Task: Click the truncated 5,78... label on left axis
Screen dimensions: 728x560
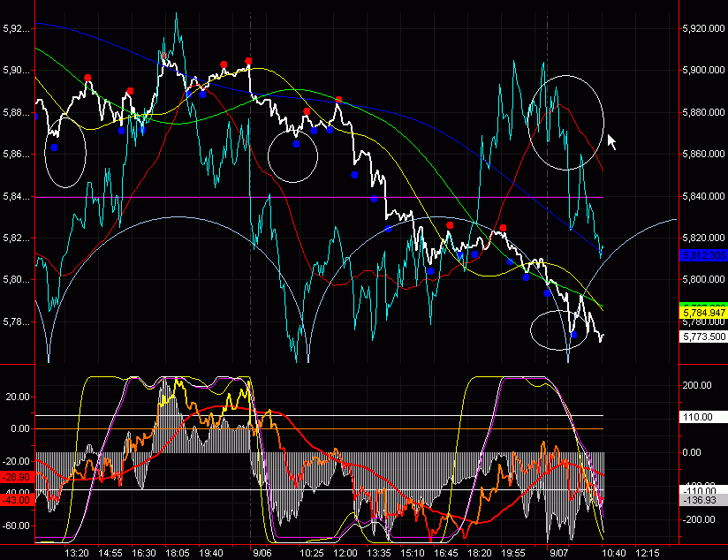Action: click(x=16, y=322)
